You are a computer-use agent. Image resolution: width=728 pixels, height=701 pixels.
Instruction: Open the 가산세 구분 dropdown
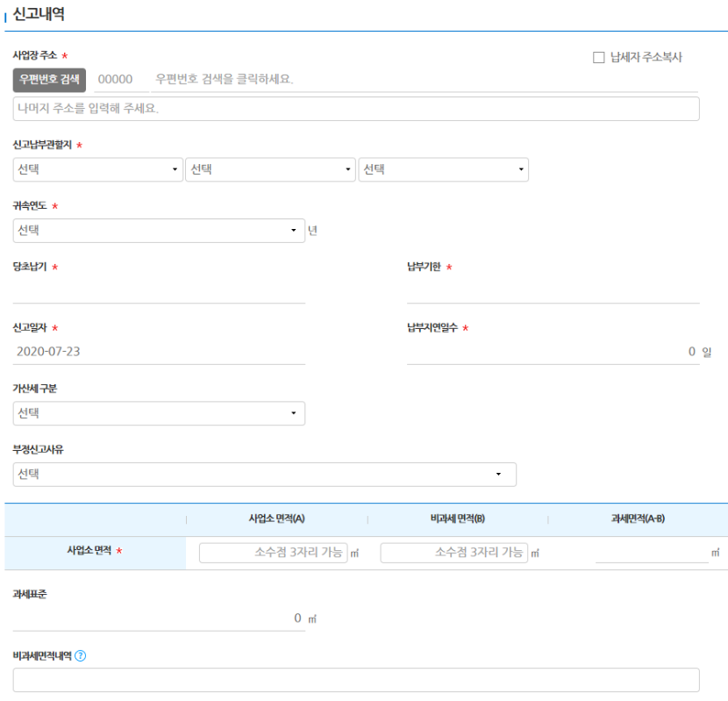coord(159,413)
